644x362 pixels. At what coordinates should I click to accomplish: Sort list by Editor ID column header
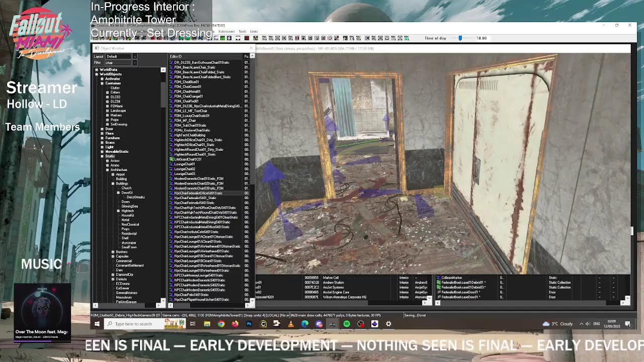(x=206, y=56)
